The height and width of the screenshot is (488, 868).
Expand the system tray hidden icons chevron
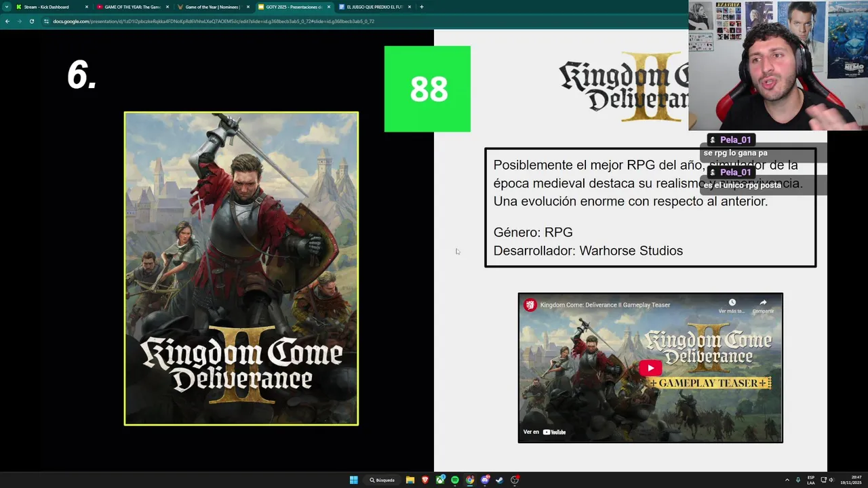click(787, 480)
